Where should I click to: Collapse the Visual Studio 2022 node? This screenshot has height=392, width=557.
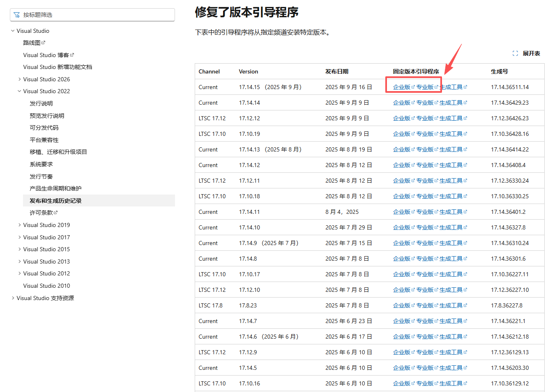click(x=19, y=91)
